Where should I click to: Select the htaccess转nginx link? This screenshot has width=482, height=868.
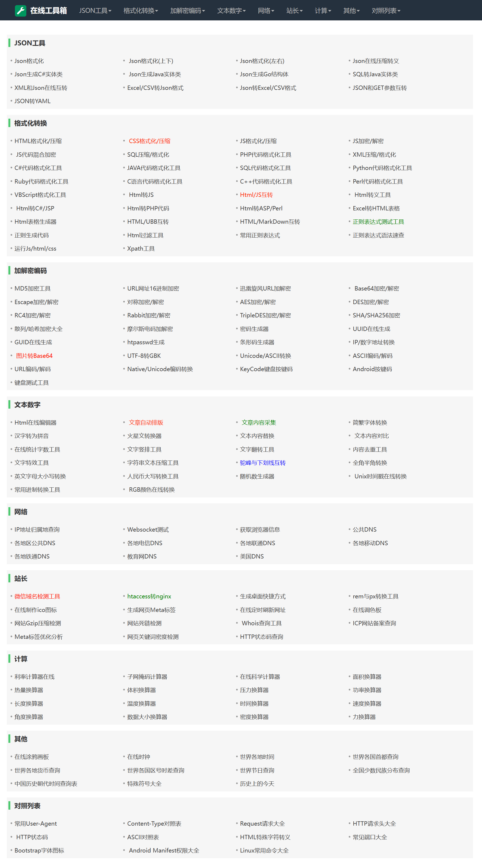[x=149, y=596]
